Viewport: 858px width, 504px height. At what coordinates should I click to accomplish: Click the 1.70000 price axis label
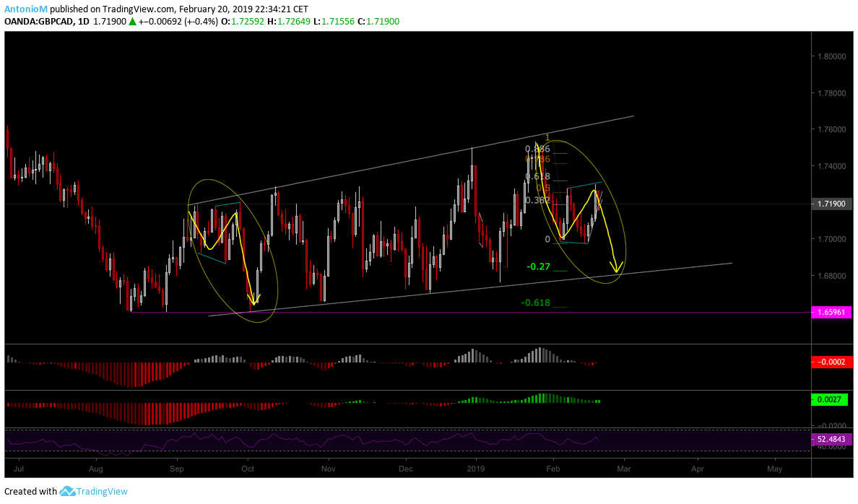[x=831, y=239]
